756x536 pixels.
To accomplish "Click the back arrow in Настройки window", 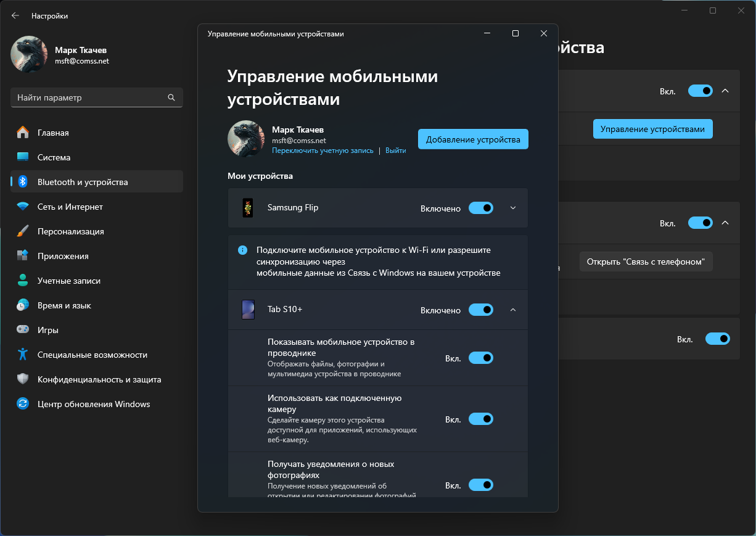I will pos(15,15).
